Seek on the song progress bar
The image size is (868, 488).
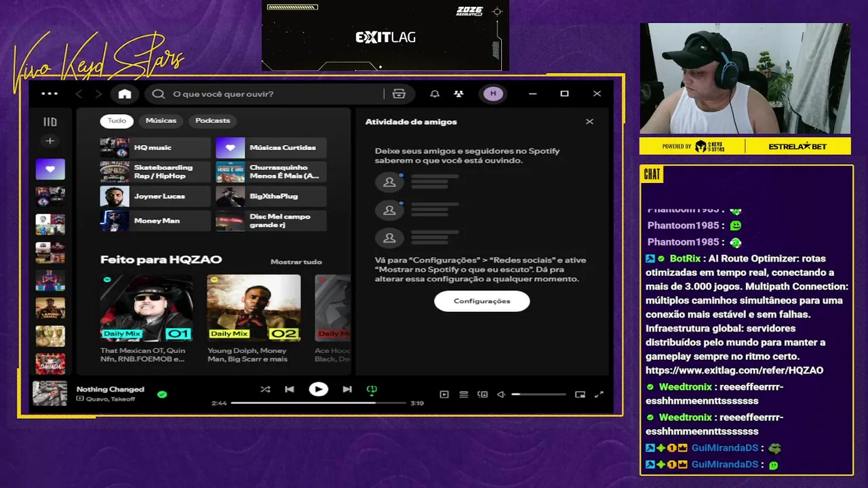[319, 403]
